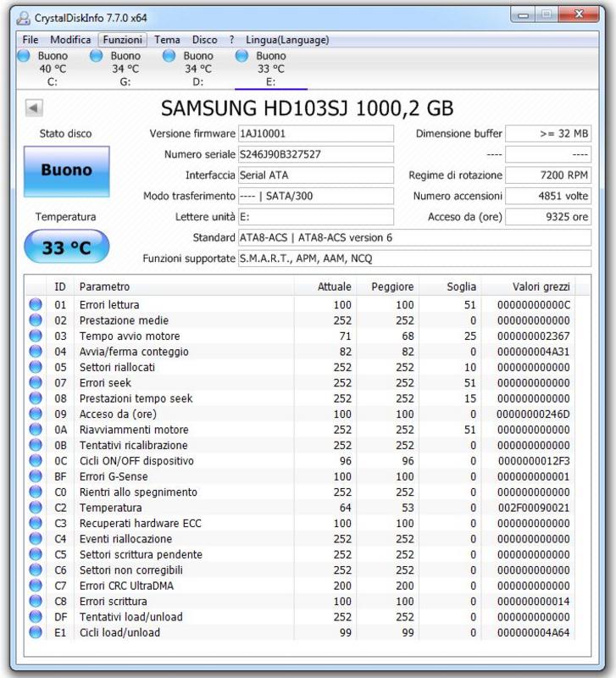Click status dot for Errori seek
This screenshot has width=616, height=678.
36,382
